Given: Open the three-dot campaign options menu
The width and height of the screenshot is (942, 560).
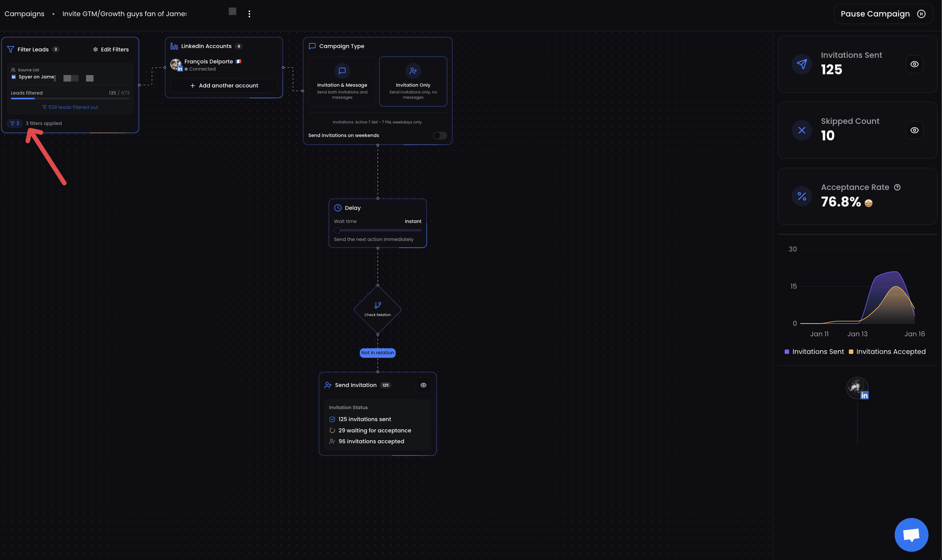Looking at the screenshot, I should [249, 14].
